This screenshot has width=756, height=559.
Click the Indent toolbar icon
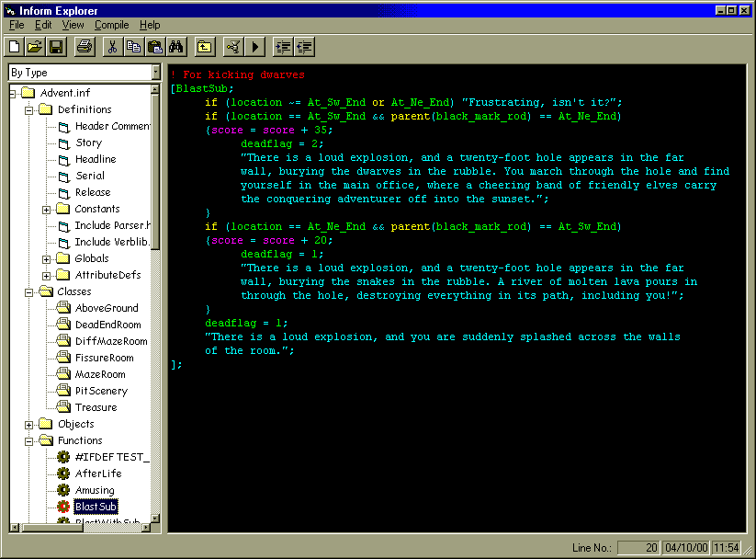click(283, 47)
